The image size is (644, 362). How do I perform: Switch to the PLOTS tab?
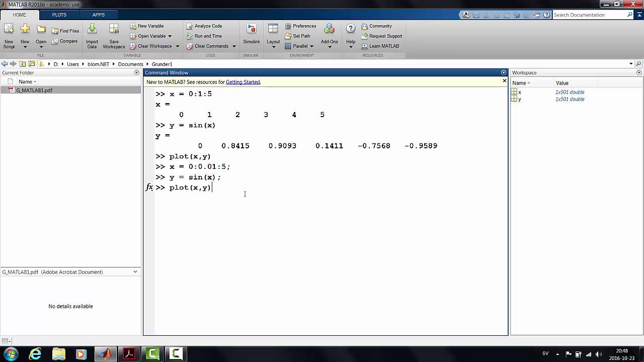click(59, 15)
